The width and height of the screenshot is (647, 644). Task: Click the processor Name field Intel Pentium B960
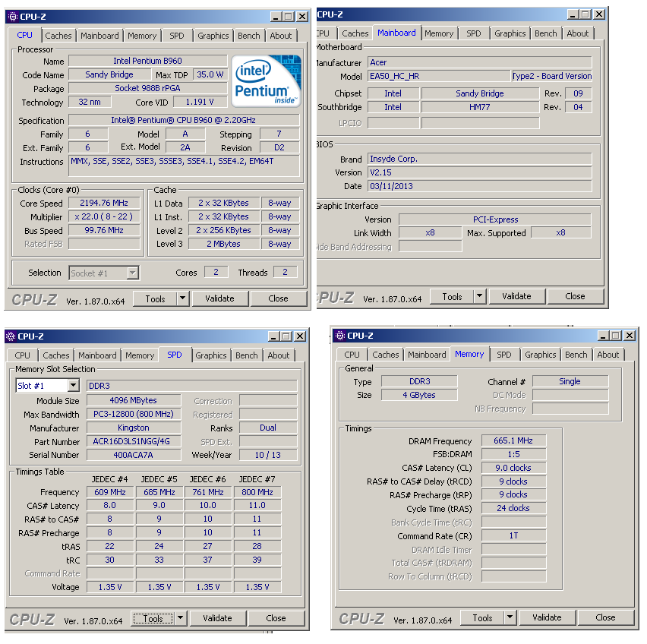(x=148, y=61)
